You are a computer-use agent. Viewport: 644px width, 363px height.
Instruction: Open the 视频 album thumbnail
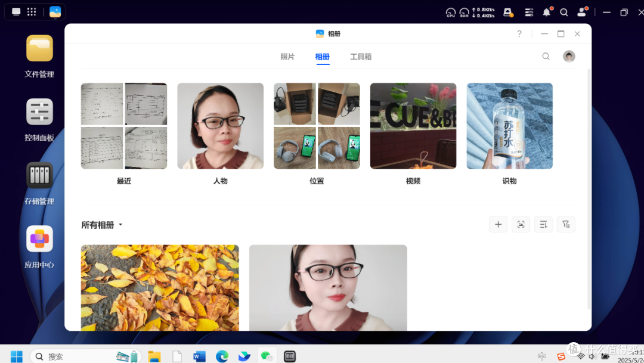(x=413, y=126)
